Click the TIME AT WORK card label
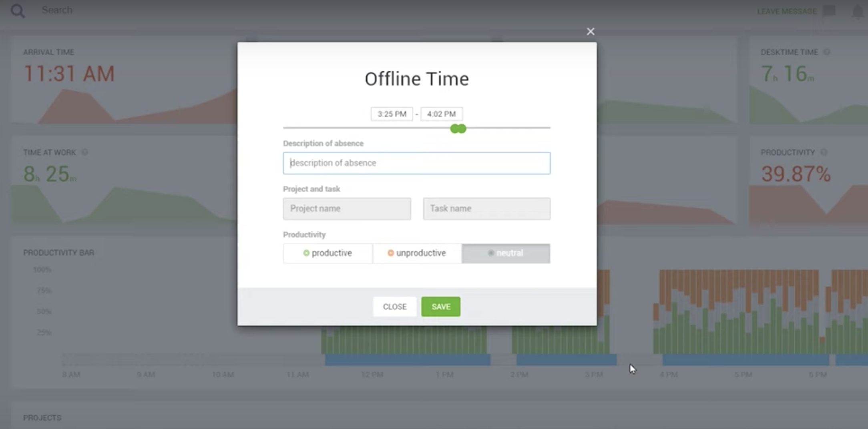868x429 pixels. pos(49,152)
